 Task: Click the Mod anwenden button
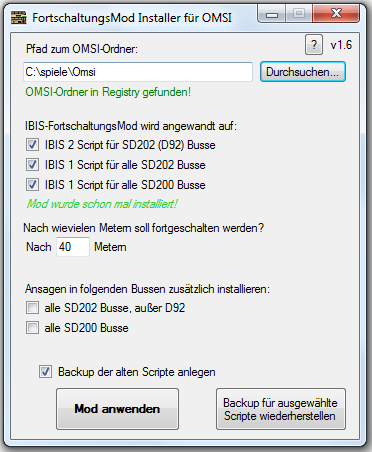[x=117, y=409]
